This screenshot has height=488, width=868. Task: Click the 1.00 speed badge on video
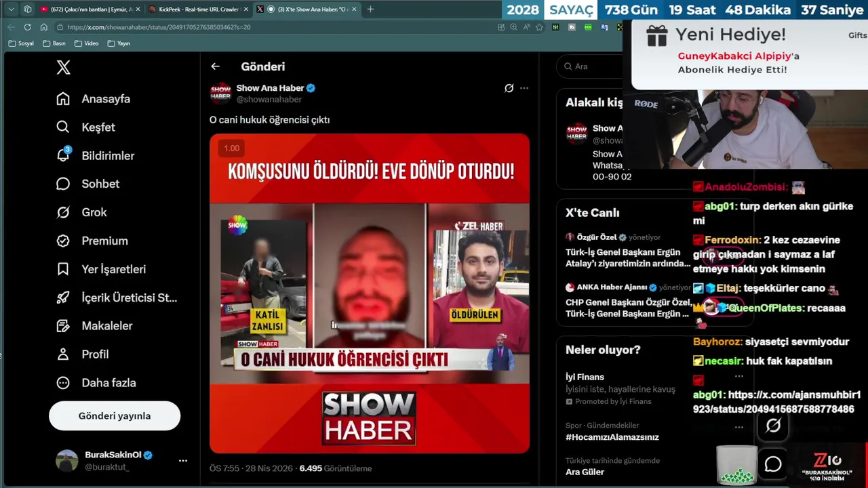point(232,148)
